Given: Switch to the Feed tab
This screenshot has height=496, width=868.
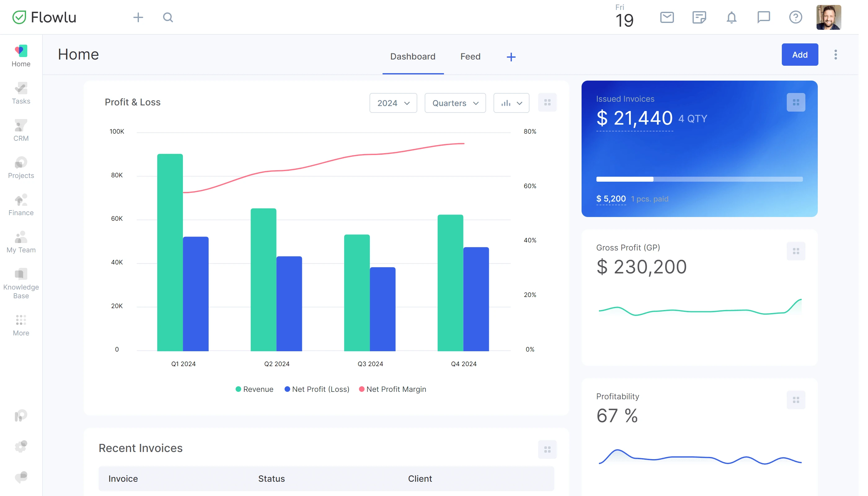Looking at the screenshot, I should point(470,56).
